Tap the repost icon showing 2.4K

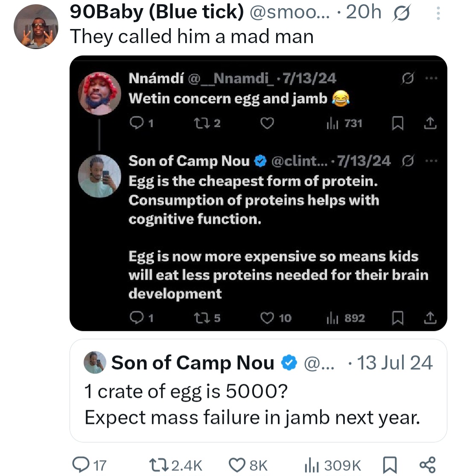[159, 465]
